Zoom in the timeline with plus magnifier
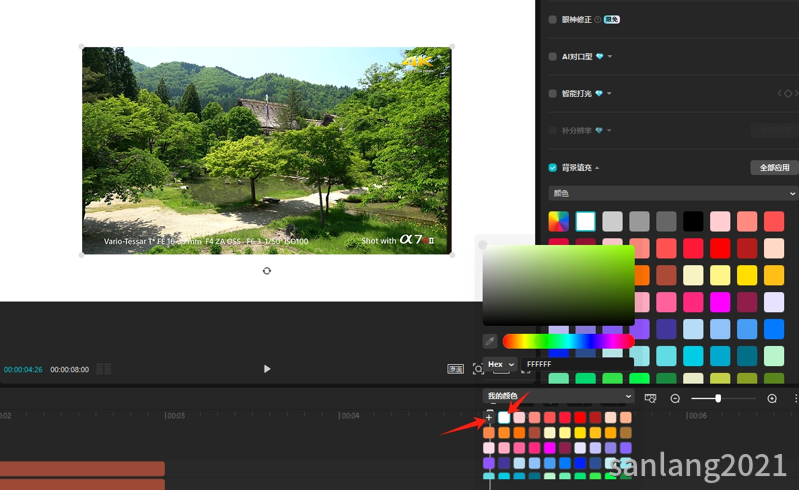The image size is (799, 490). tap(772, 398)
